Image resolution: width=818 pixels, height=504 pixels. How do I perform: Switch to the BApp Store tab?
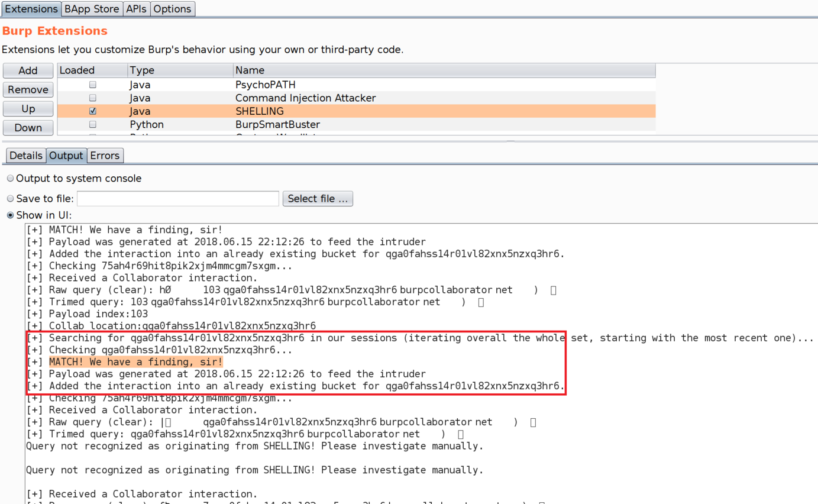pyautogui.click(x=92, y=9)
